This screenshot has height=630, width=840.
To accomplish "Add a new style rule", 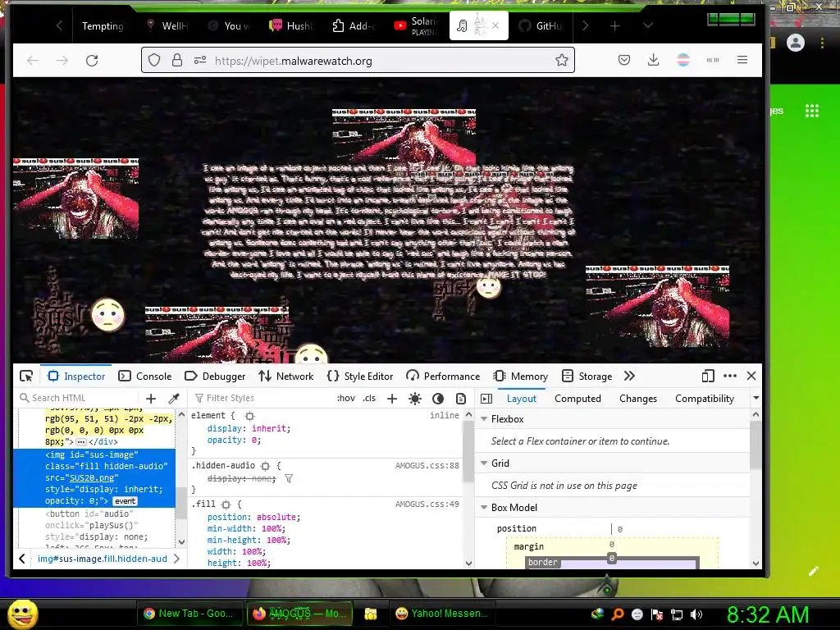I will point(392,399).
